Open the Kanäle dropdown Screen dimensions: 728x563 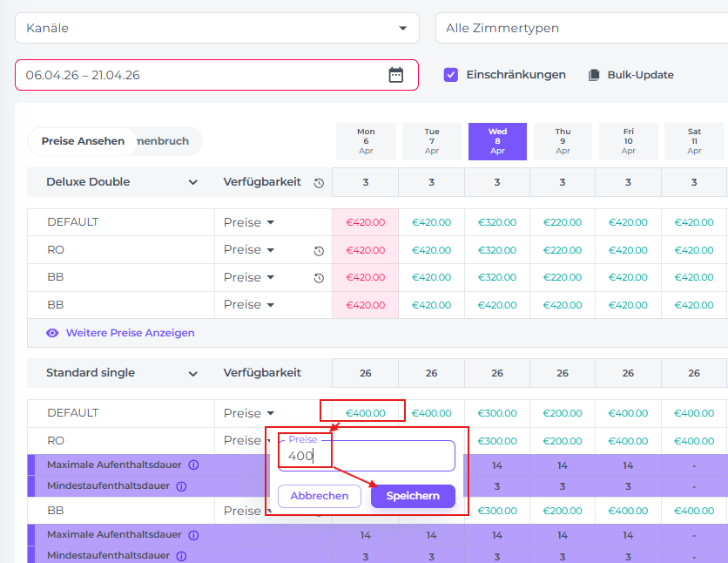pos(217,28)
